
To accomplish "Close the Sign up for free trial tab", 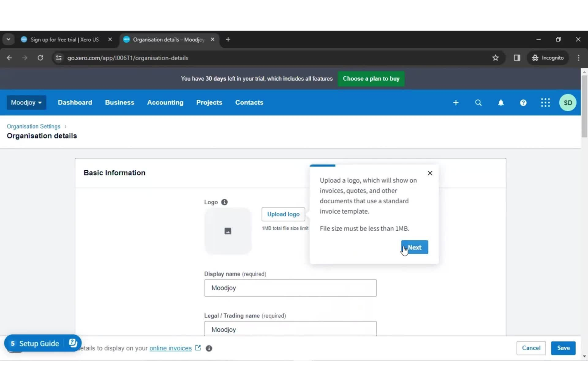I will pyautogui.click(x=110, y=40).
